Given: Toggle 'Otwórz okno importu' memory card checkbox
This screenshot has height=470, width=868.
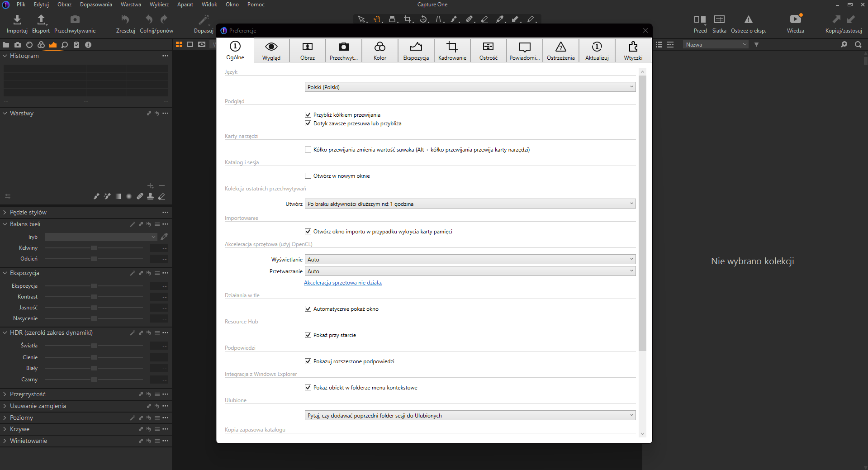Looking at the screenshot, I should coord(308,232).
